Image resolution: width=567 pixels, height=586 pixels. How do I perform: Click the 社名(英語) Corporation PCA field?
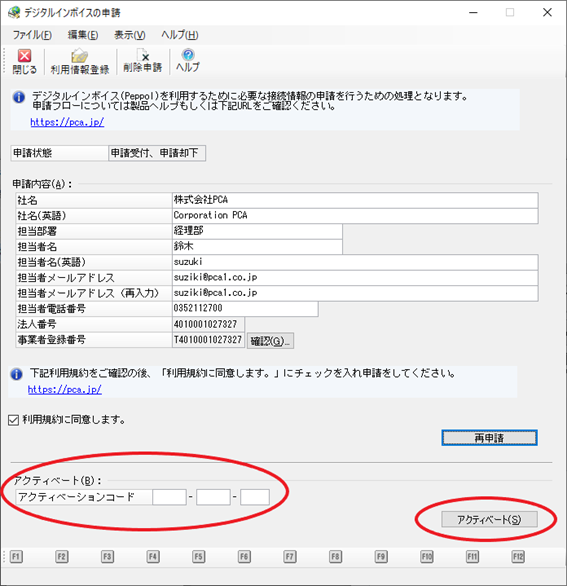click(x=355, y=216)
